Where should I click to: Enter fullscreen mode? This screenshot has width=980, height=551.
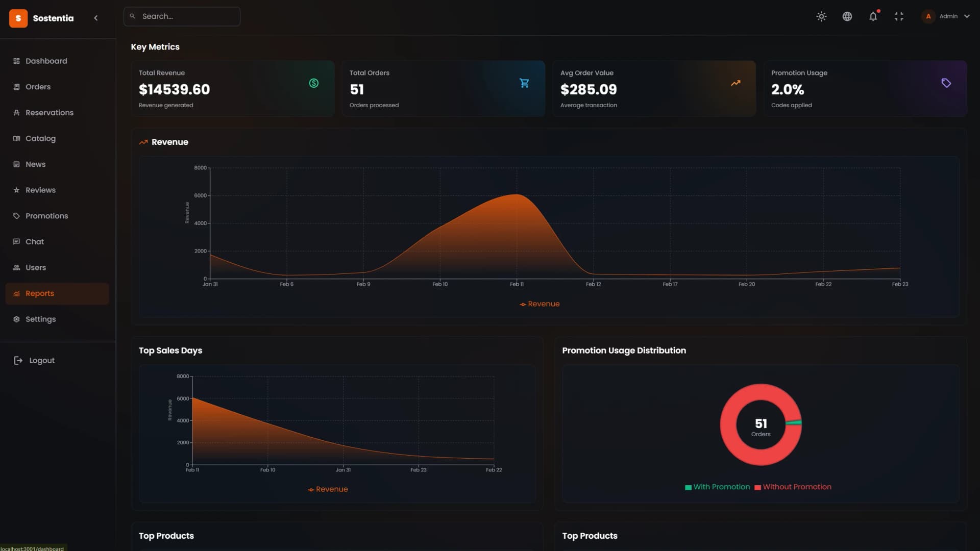click(899, 16)
